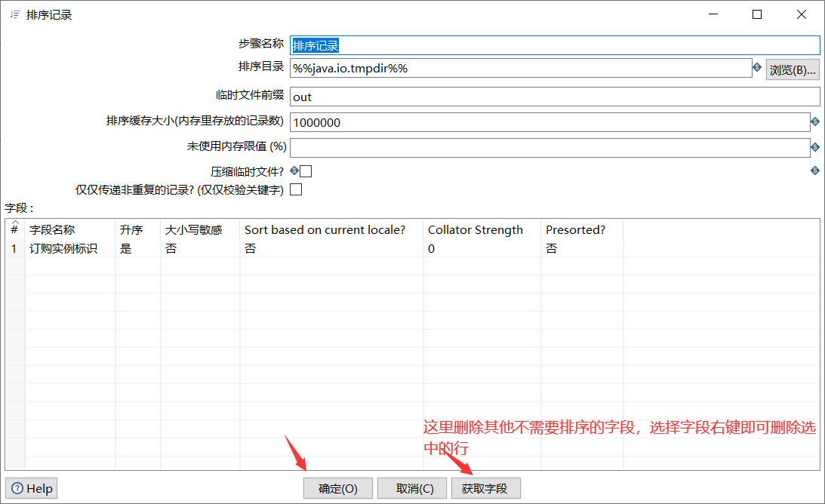Click the 否 locale sort cell in row 1

tap(331, 248)
